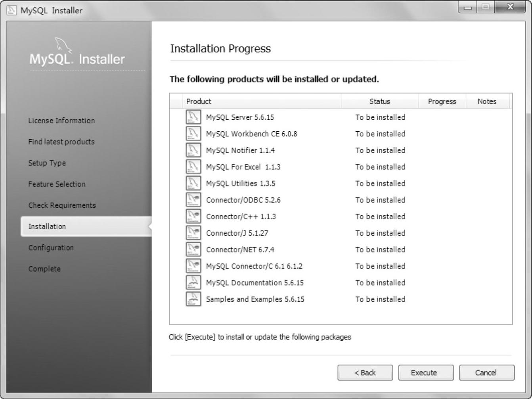Select the MySQL Notifier 1.1.4 row

tap(341, 150)
